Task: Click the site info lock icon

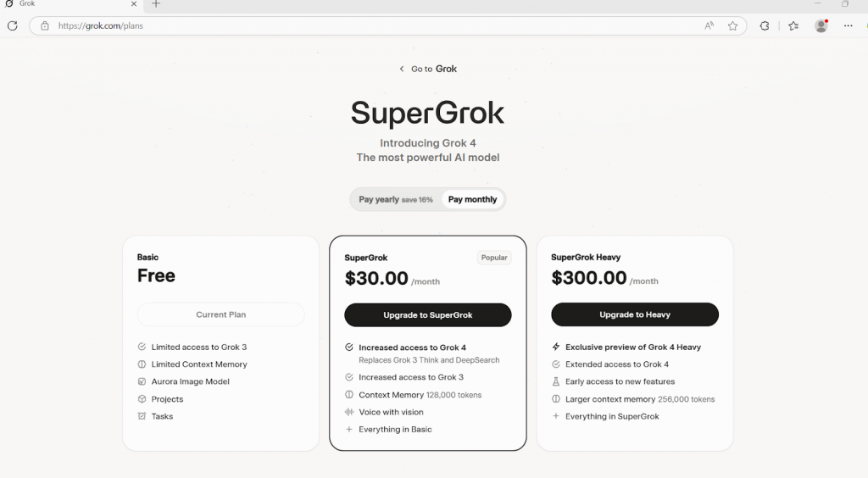Action: pos(44,25)
